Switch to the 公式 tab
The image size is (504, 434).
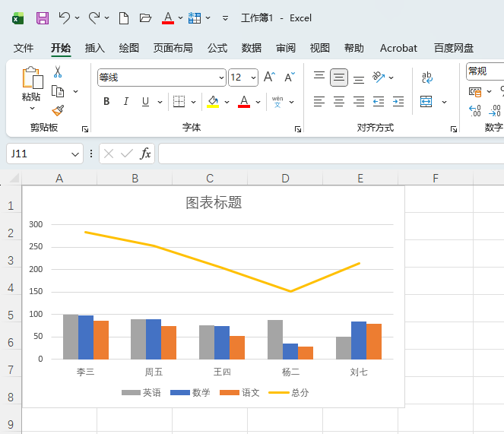[x=217, y=48]
